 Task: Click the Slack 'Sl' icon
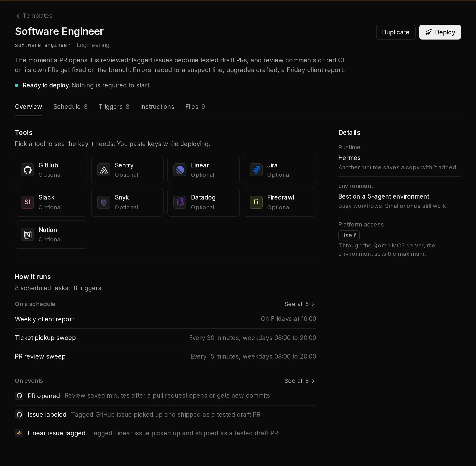[27, 202]
